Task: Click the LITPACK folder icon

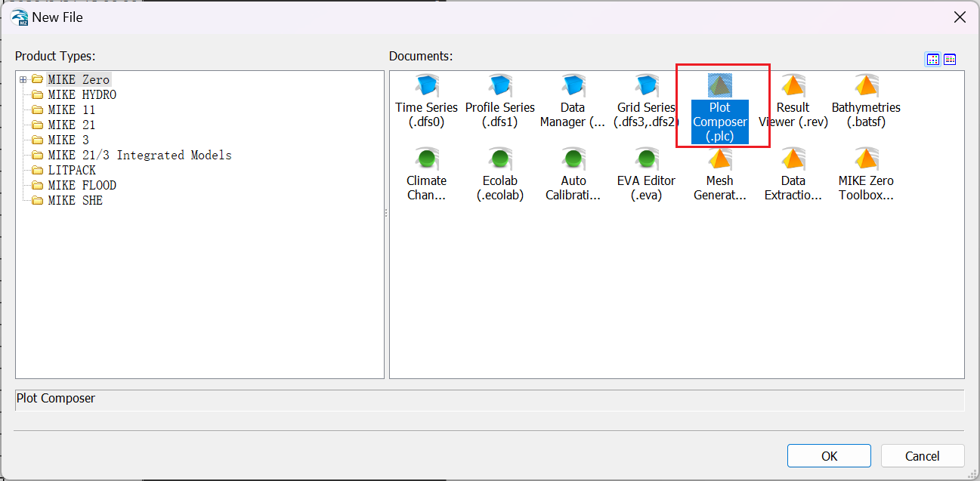Action: click(x=37, y=170)
